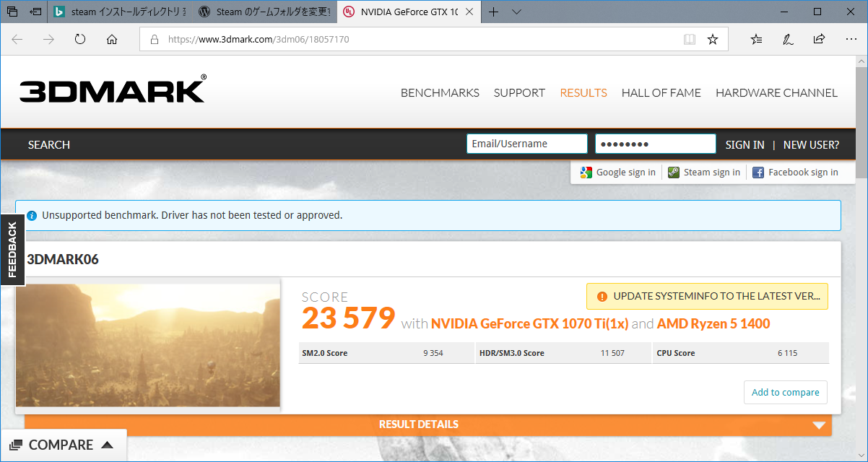Open a new tab with plus icon
868x462 pixels.
pyautogui.click(x=494, y=12)
